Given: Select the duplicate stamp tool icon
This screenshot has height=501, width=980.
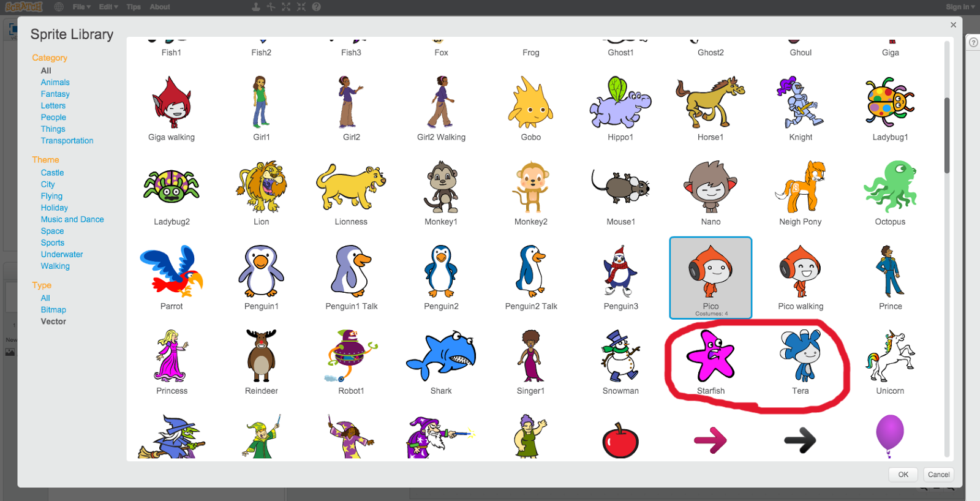Looking at the screenshot, I should pos(256,7).
